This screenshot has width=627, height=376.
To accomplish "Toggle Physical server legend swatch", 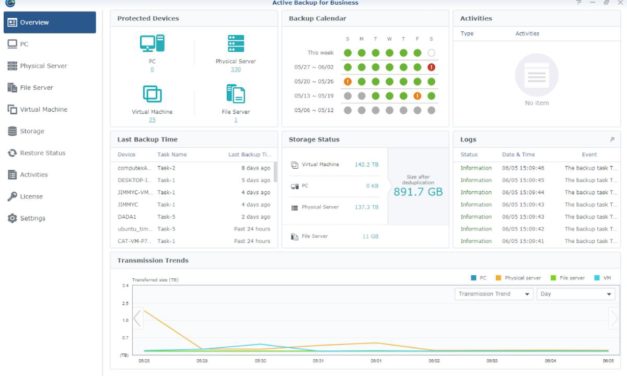I will (x=498, y=278).
